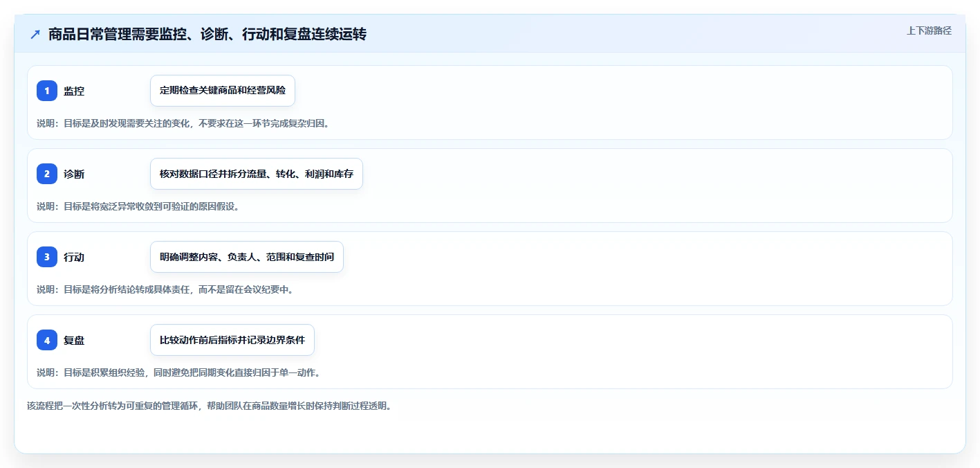Image resolution: width=980 pixels, height=468 pixels.
Task: Click the note about 及时发现需要关注的变化
Action: click(x=183, y=123)
